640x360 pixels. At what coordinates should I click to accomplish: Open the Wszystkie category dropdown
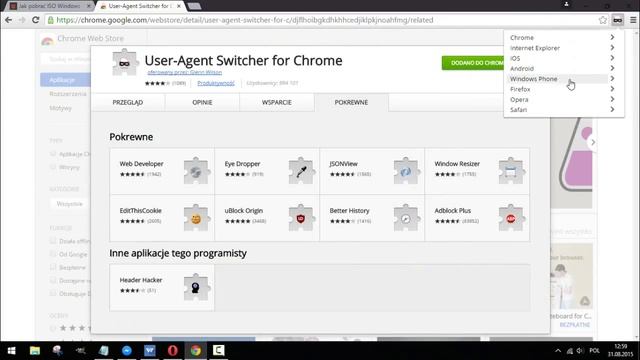70,204
